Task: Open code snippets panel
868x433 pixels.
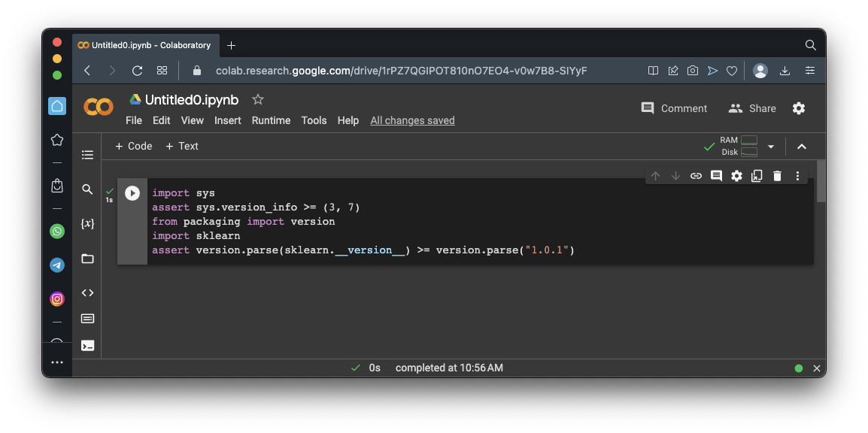Action: 87,292
